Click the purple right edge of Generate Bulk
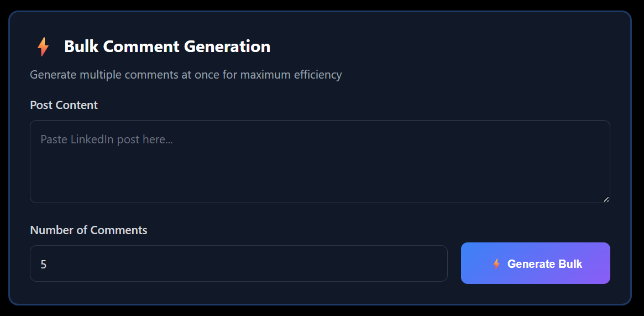The width and height of the screenshot is (644, 316). click(x=605, y=263)
